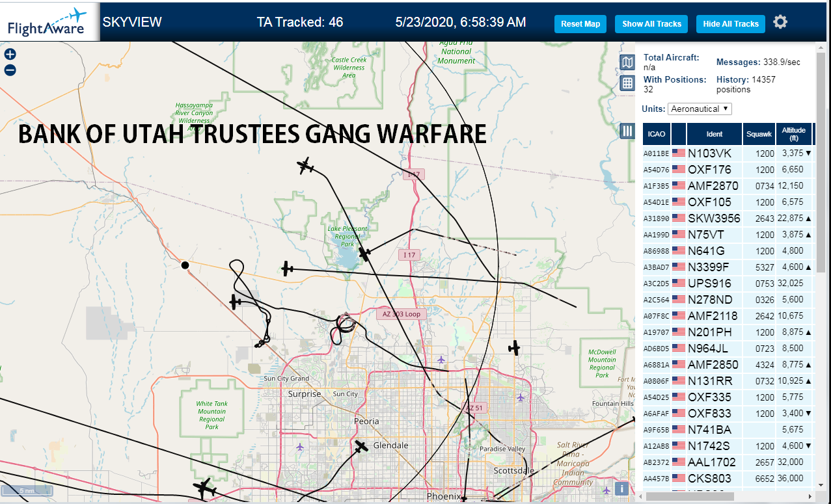Open the Units dropdown
The image size is (831, 504).
tap(700, 109)
